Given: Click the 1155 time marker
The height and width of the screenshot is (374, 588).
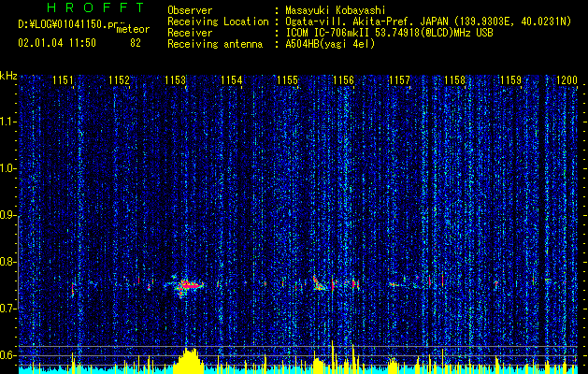Looking at the screenshot, I should [x=287, y=79].
